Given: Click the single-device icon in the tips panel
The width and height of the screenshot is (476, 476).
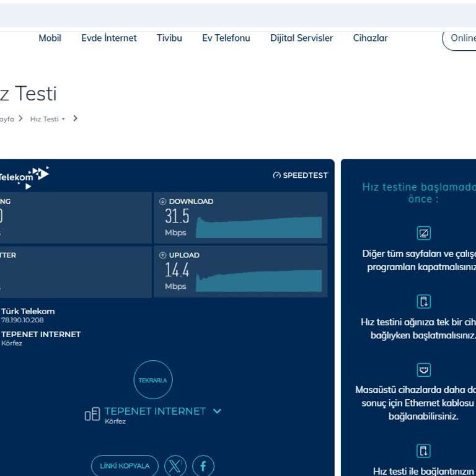Looking at the screenshot, I should pos(424,302).
